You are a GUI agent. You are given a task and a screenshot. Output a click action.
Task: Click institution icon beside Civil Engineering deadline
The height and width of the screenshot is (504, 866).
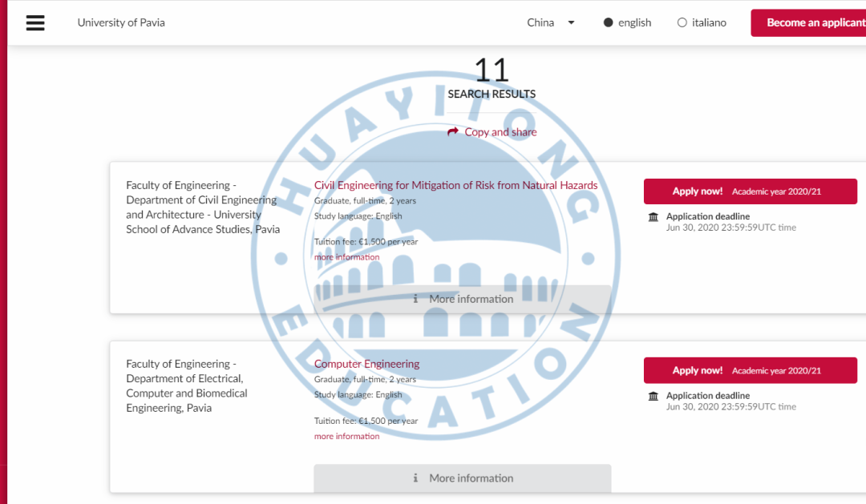[654, 217]
